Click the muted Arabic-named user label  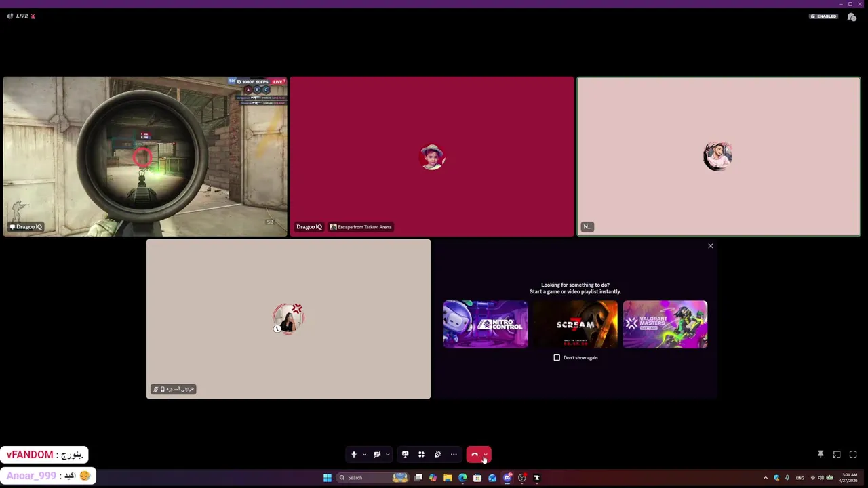[x=174, y=389]
